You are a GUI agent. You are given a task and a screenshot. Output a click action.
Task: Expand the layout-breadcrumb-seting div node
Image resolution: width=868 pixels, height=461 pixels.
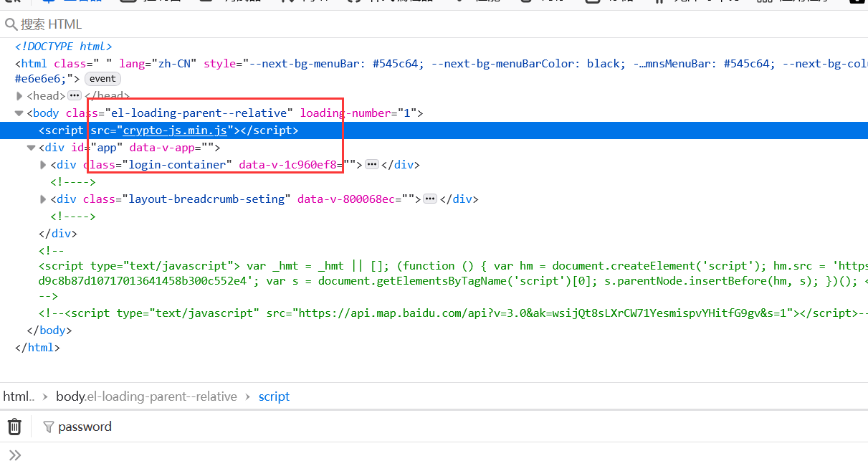pos(43,199)
